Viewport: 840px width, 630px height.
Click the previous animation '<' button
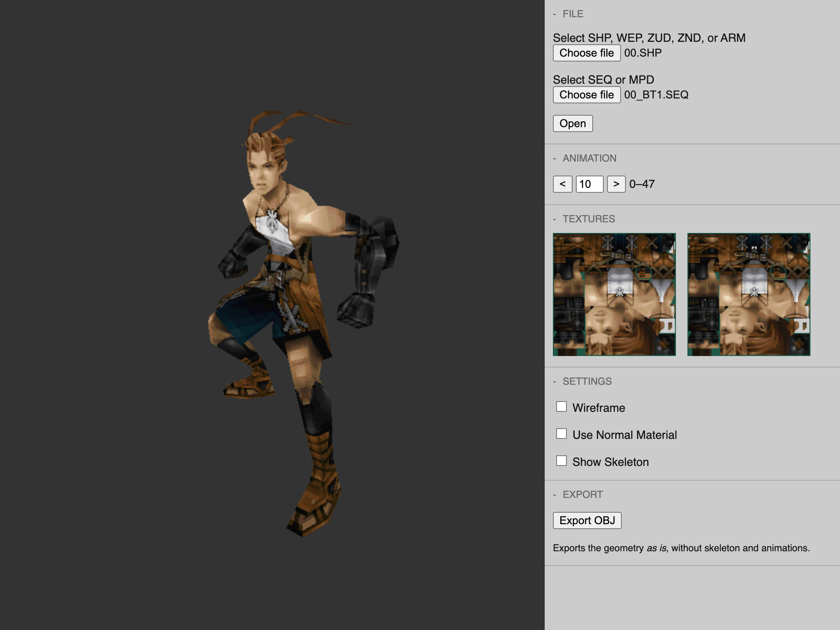coord(562,184)
